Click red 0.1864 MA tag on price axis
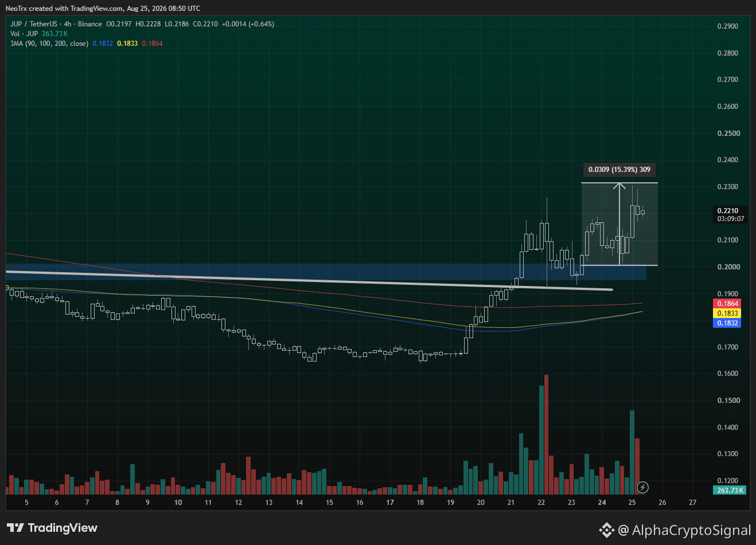 point(727,304)
